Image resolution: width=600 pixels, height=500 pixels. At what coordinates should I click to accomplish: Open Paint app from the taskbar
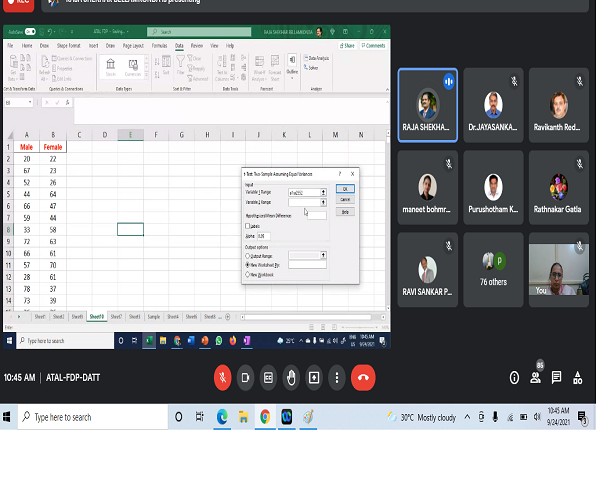308,417
